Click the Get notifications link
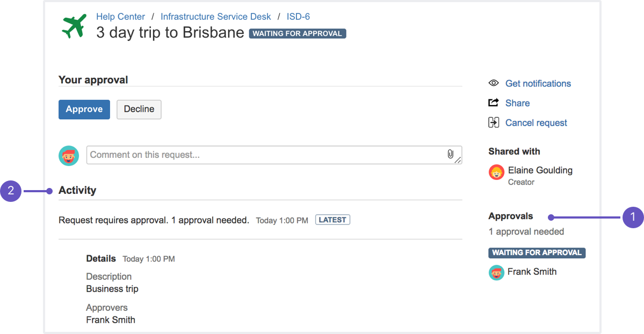The width and height of the screenshot is (644, 334). [538, 83]
